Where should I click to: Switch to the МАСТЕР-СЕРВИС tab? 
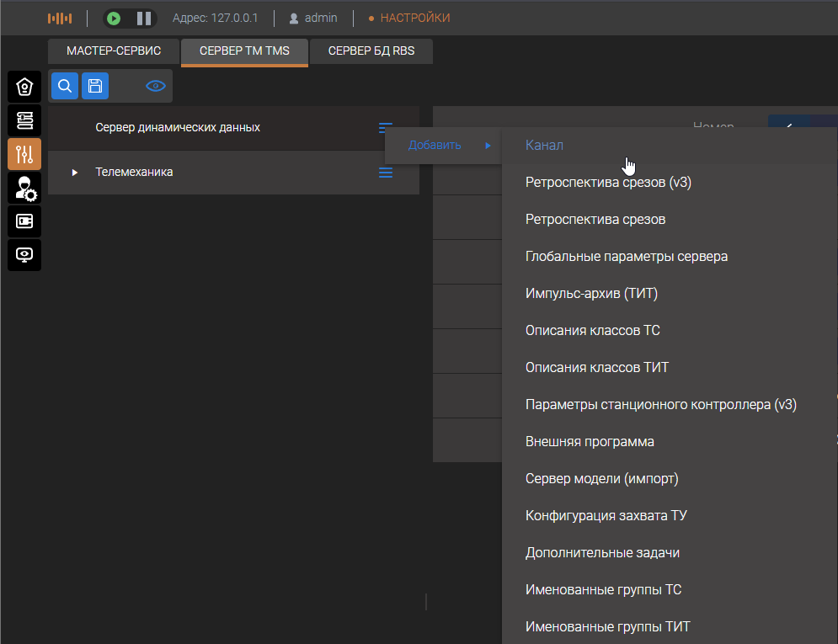click(114, 51)
